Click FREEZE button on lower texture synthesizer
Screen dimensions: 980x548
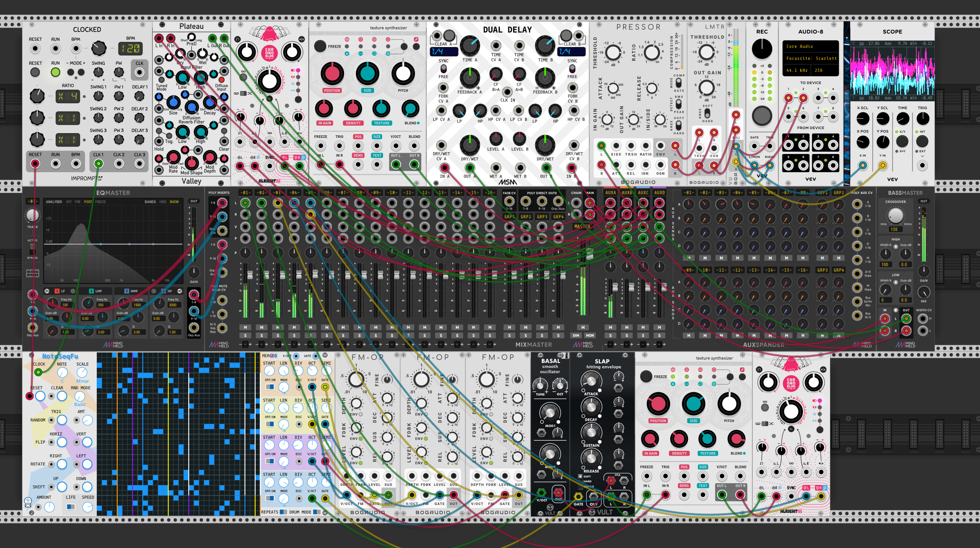point(646,376)
